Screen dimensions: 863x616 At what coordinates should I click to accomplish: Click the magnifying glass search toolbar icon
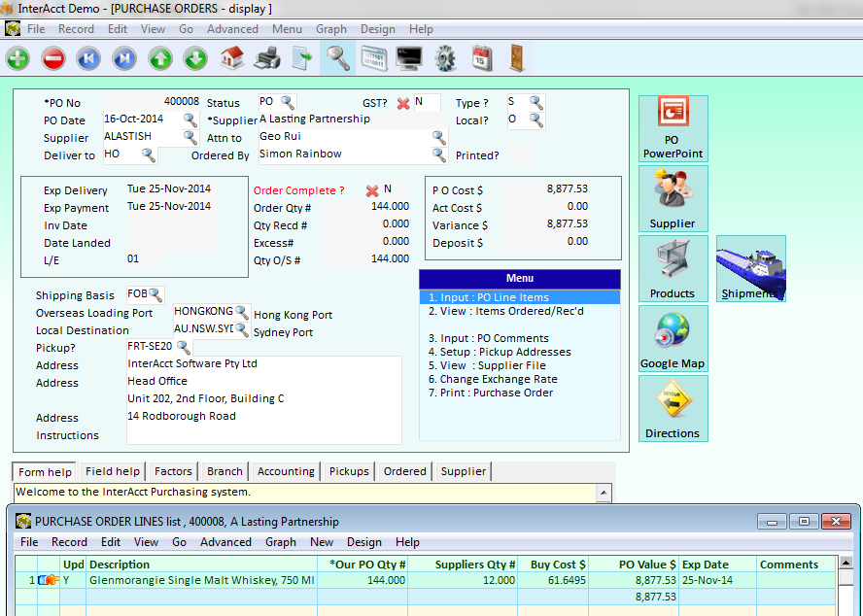pyautogui.click(x=337, y=57)
